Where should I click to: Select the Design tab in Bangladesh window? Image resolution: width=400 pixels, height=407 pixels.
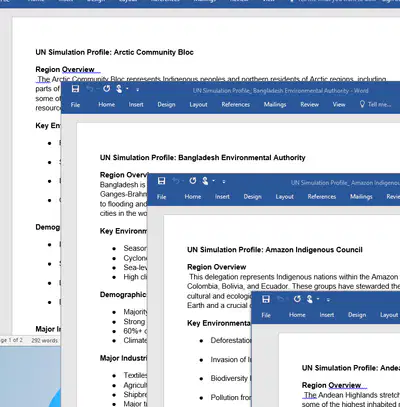166,105
